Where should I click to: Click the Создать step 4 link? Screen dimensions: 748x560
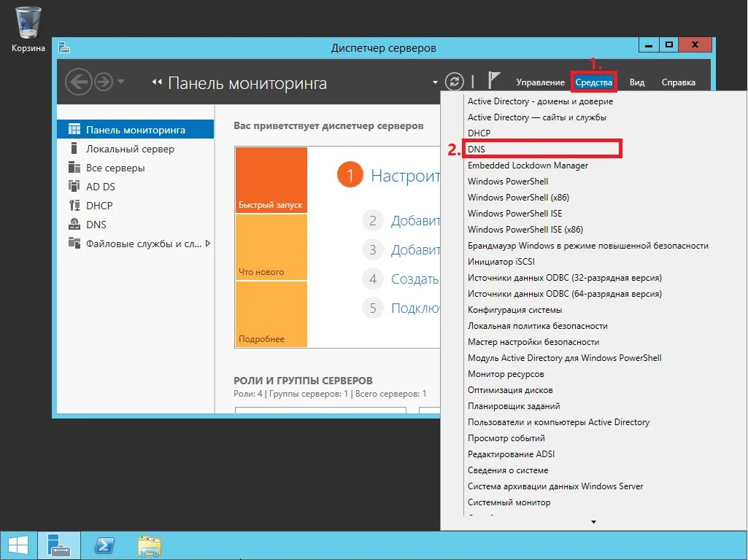point(415,279)
